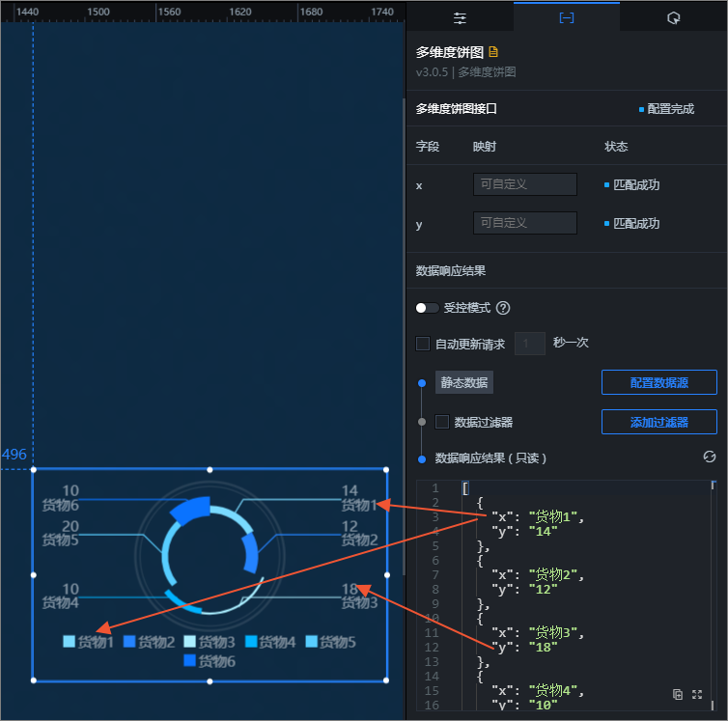This screenshot has width=728, height=721.
Task: Open the style settings tab with the sliders icon
Action: click(460, 18)
